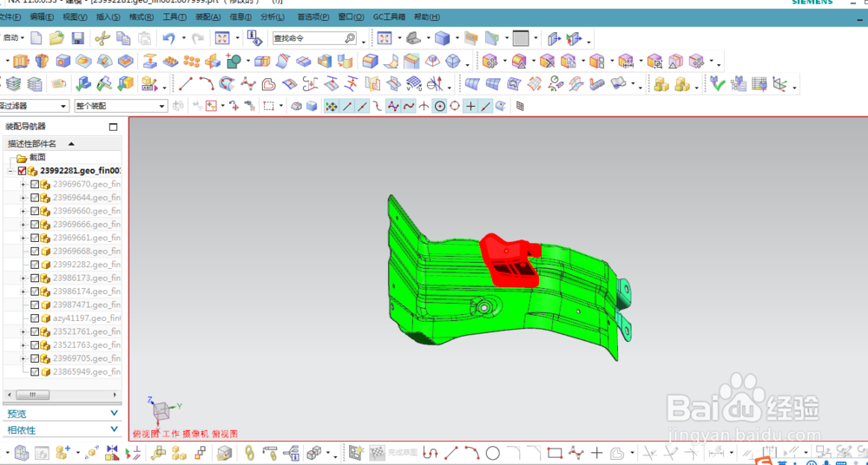Open the object information icon
The width and height of the screenshot is (868, 465).
tap(254, 38)
